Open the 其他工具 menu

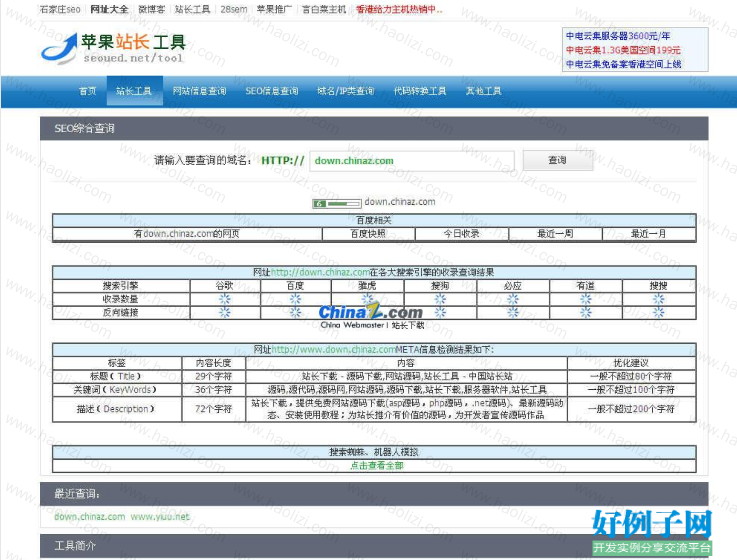point(483,91)
